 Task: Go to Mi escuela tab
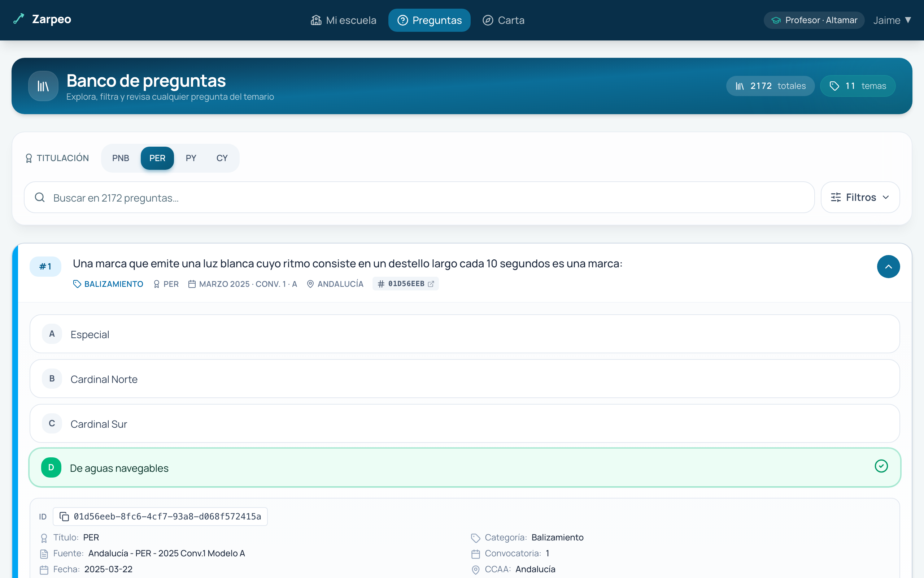[344, 20]
